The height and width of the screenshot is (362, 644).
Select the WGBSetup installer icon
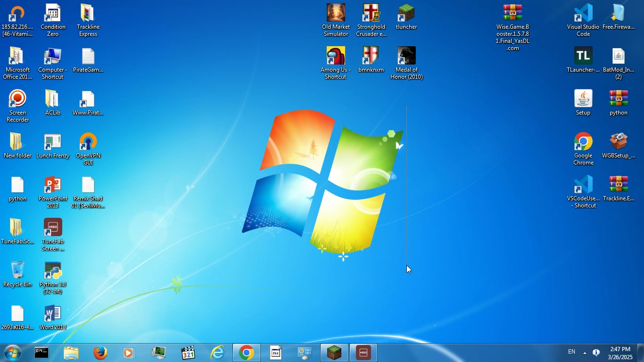pyautogui.click(x=619, y=146)
